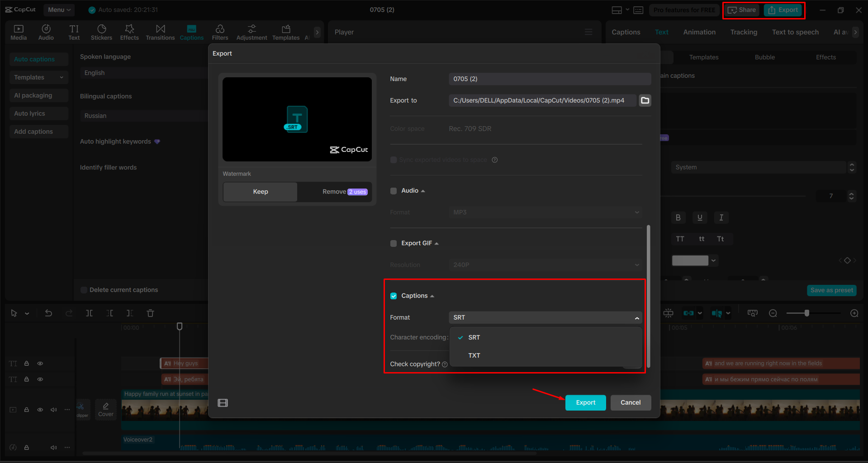Click the Undo icon in the timeline toolbar

(48, 313)
